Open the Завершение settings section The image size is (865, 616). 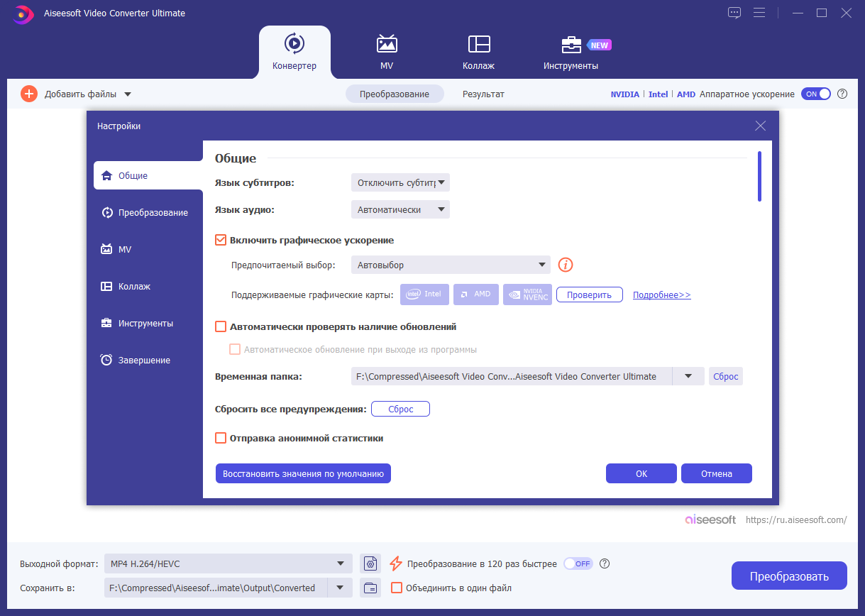coord(144,360)
